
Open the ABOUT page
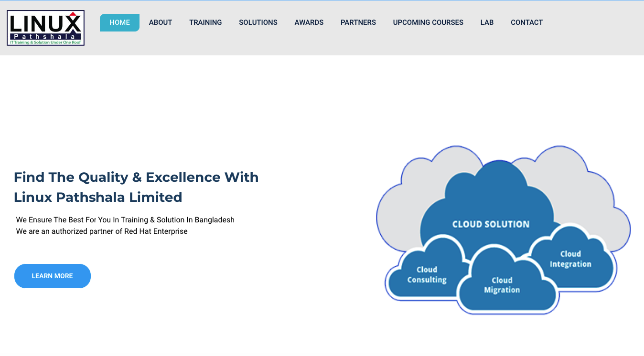pyautogui.click(x=161, y=22)
